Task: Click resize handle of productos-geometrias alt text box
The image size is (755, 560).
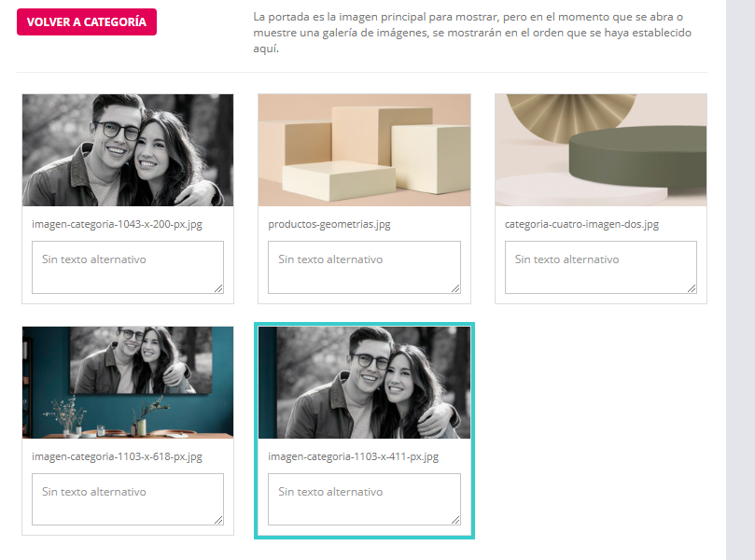Action: [x=455, y=288]
